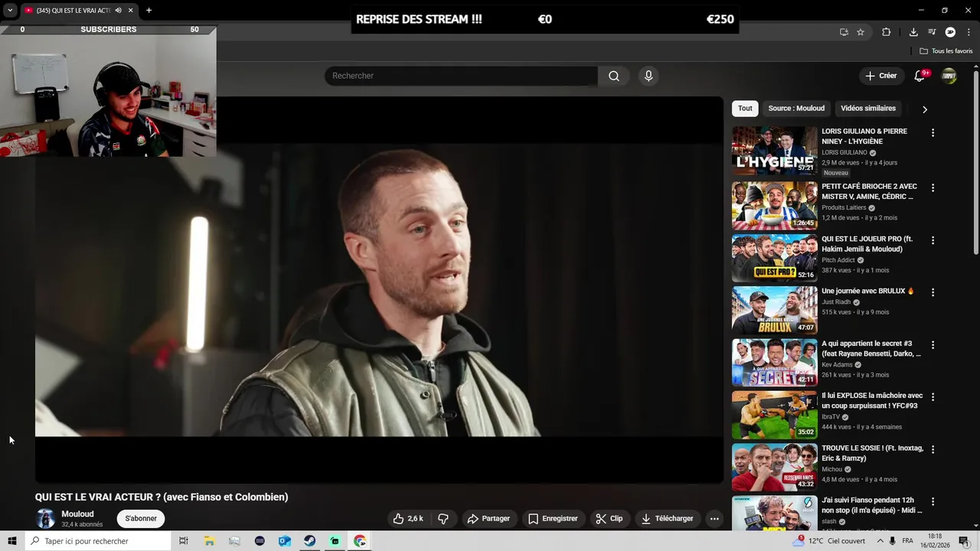Open weather widget 12°C Ciel couvert

[x=830, y=540]
